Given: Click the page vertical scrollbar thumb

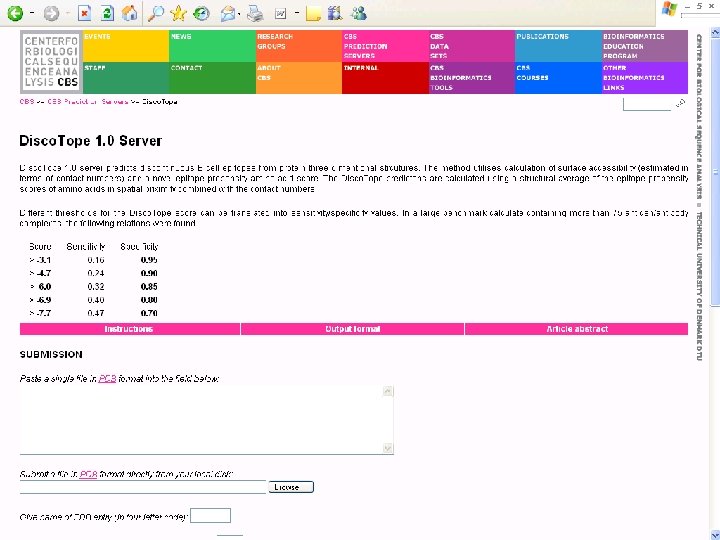Looking at the screenshot, I should point(715,171).
